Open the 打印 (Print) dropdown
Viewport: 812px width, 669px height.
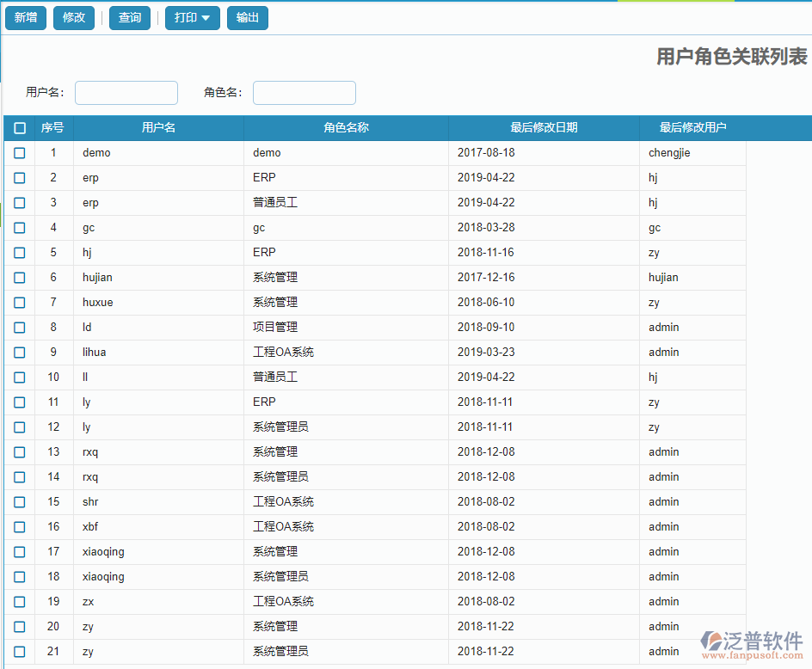coord(192,17)
